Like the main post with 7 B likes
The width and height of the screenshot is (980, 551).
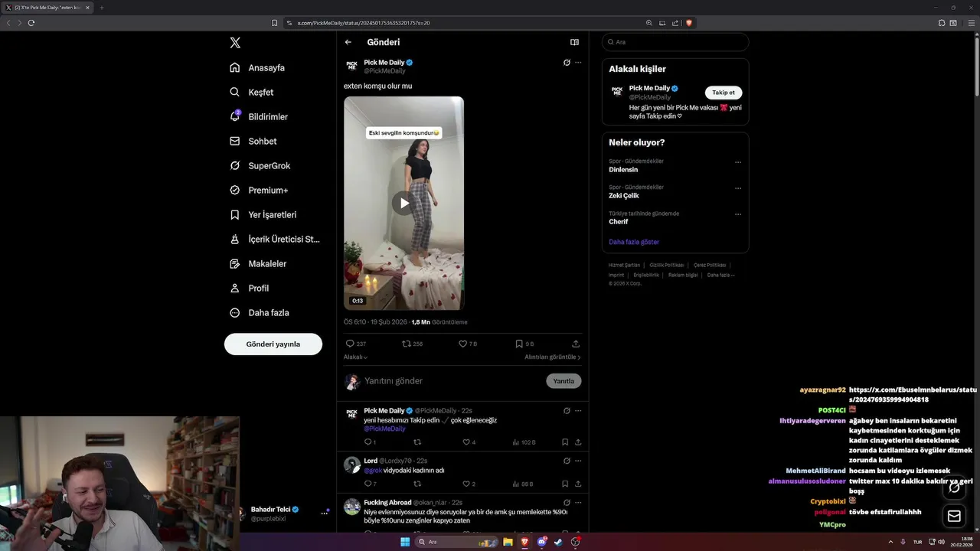coord(468,344)
